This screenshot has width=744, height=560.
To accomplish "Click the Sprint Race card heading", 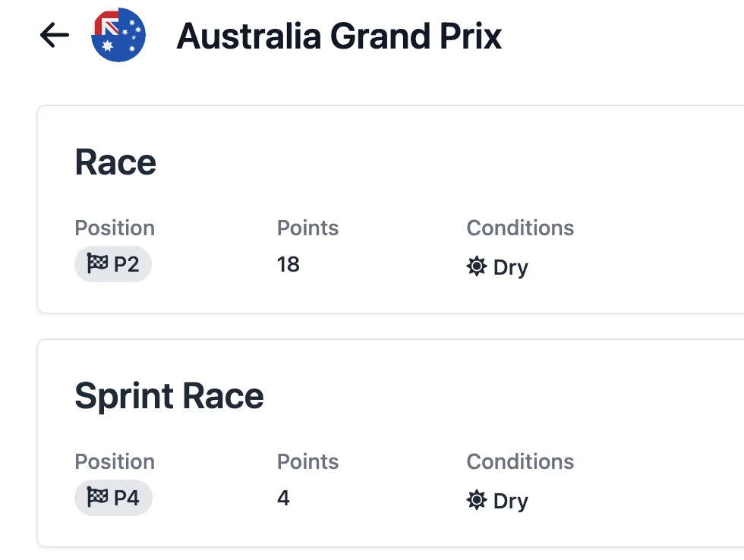I will coord(169,396).
